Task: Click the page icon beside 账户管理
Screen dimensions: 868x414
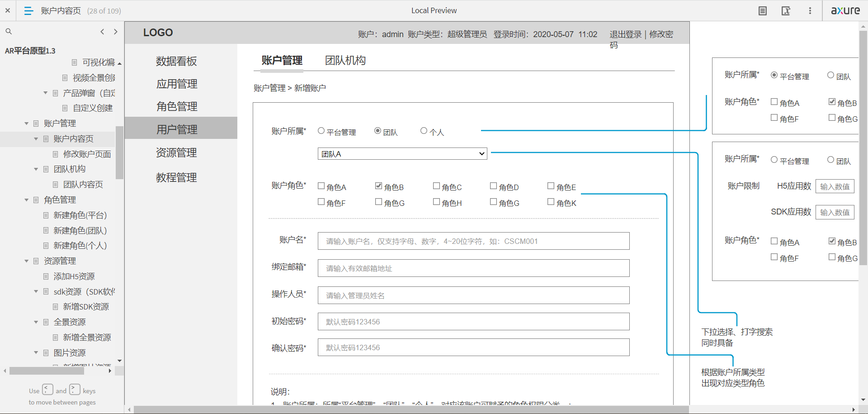Action: point(36,123)
